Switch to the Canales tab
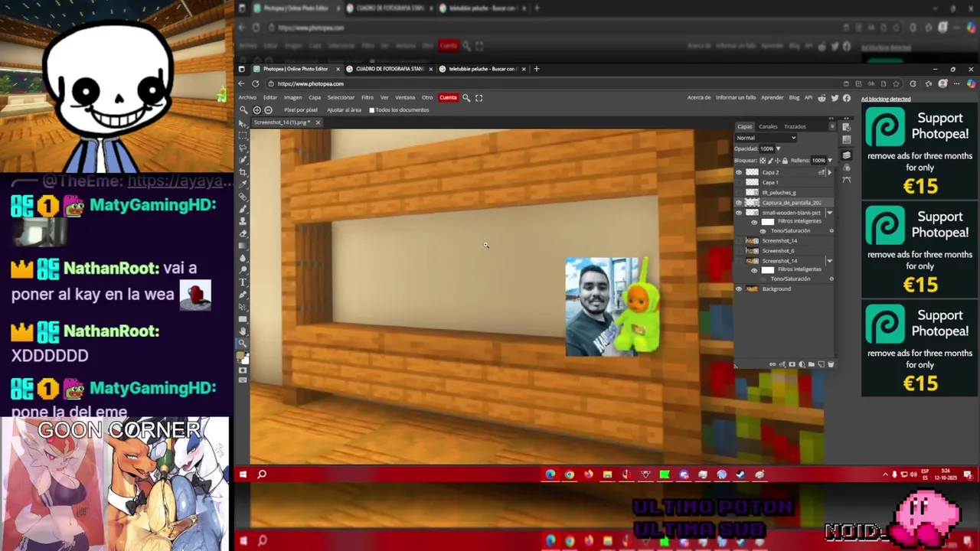 (x=768, y=126)
